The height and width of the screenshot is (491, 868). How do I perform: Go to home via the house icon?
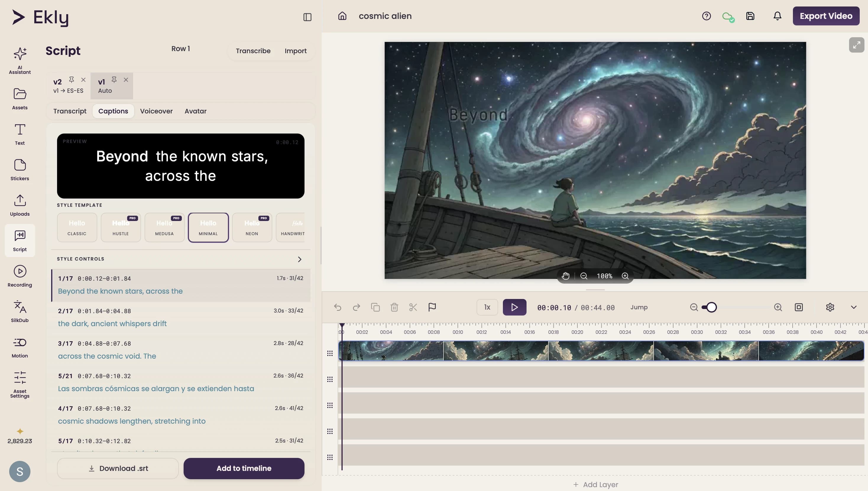(342, 16)
